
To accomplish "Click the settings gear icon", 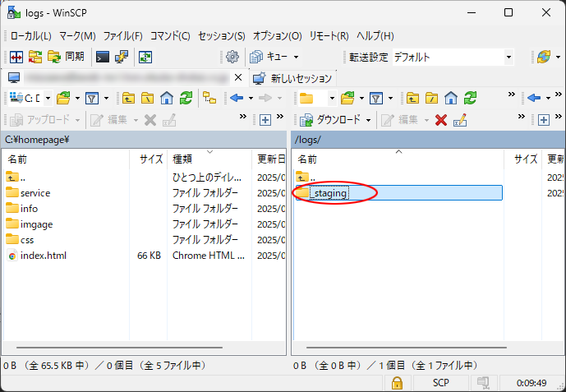I will [232, 57].
